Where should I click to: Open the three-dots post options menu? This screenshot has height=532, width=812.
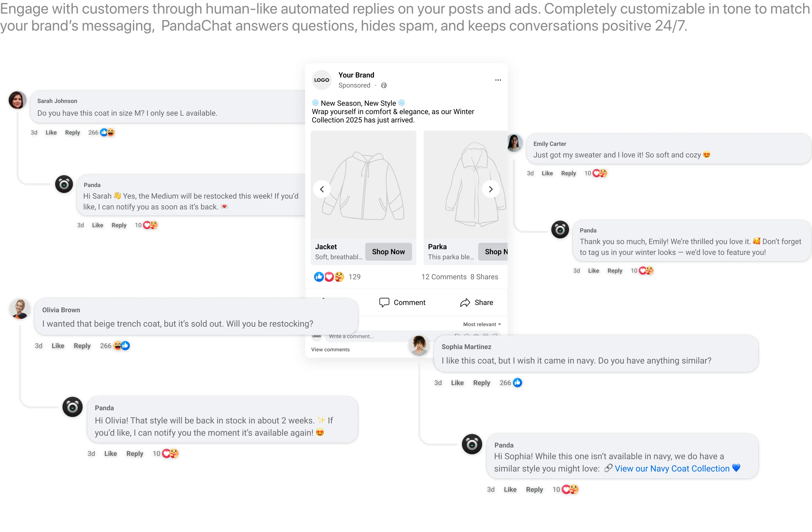[x=498, y=80]
